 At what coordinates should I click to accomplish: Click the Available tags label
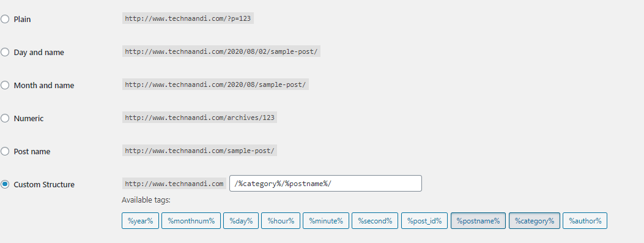(146, 200)
